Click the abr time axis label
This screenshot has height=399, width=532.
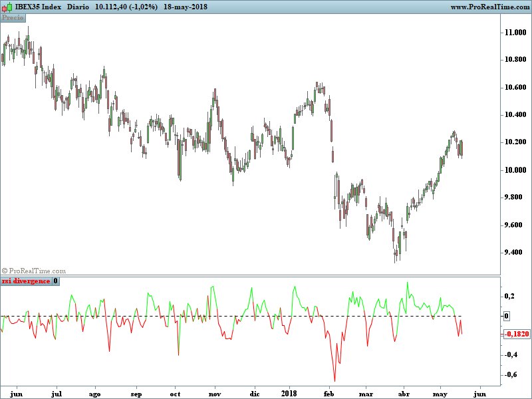tap(404, 394)
